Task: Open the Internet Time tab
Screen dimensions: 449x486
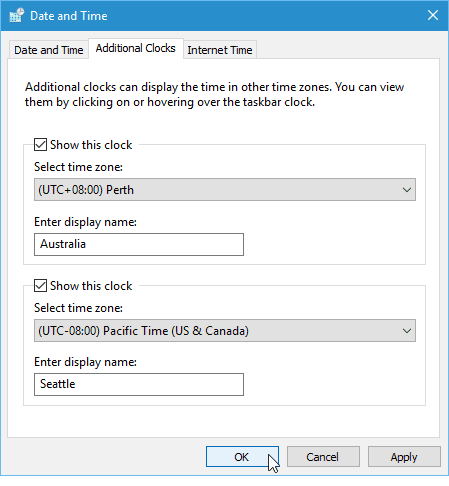Action: click(220, 50)
